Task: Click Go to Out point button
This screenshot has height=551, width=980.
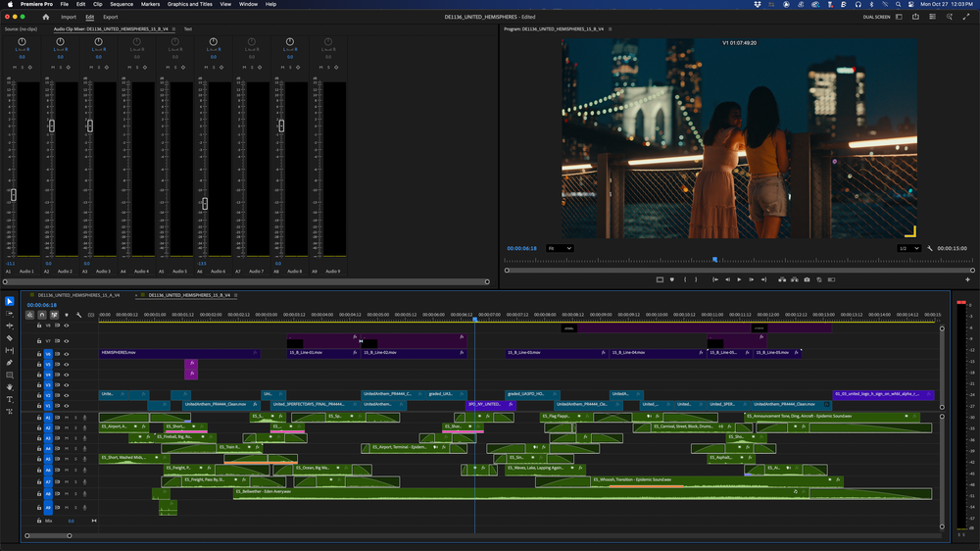Action: coord(763,279)
